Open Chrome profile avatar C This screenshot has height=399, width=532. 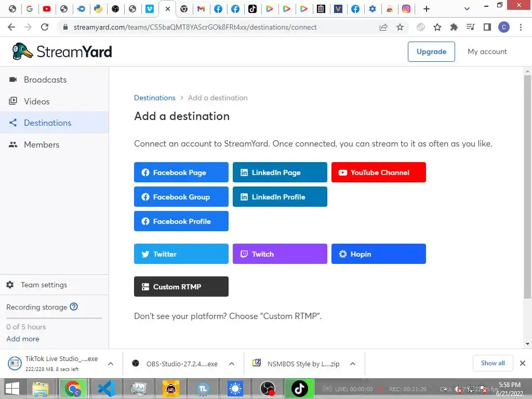coord(504,27)
